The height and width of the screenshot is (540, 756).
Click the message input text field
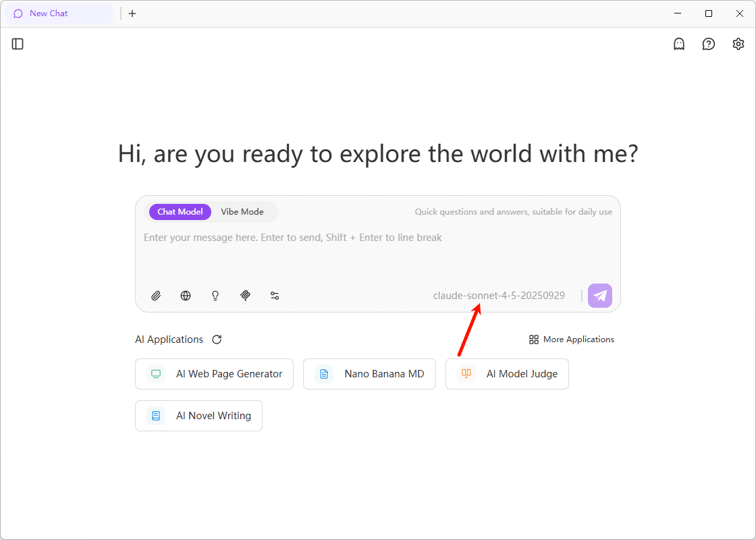378,253
